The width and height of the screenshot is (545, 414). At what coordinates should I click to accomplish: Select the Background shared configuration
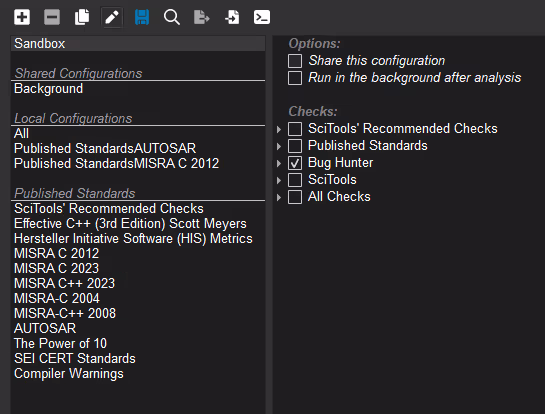138,89
